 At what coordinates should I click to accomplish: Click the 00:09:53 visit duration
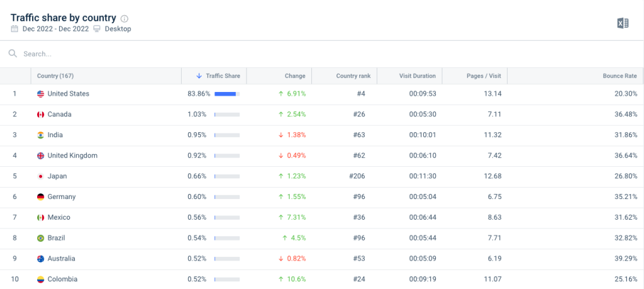423,94
